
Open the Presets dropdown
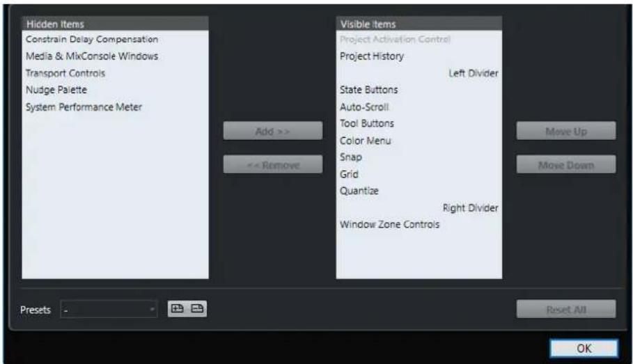click(x=109, y=310)
